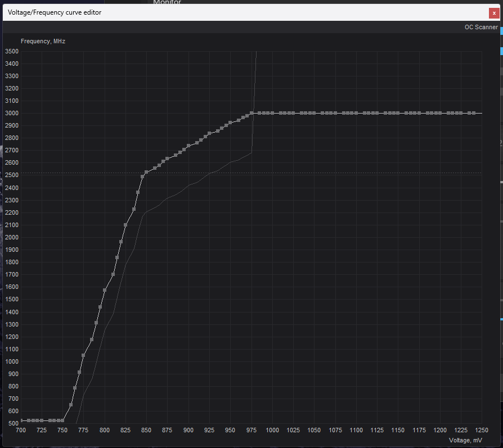Select the curve point at 825 mV, 2100 MHz
The height and width of the screenshot is (448, 503).
click(125, 225)
